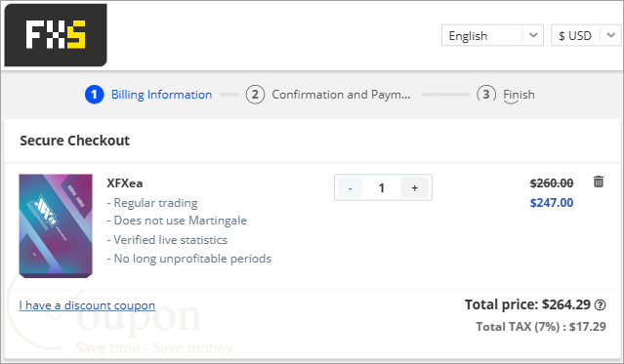
Task: Increase XFXea quantity with plus button
Action: [415, 187]
